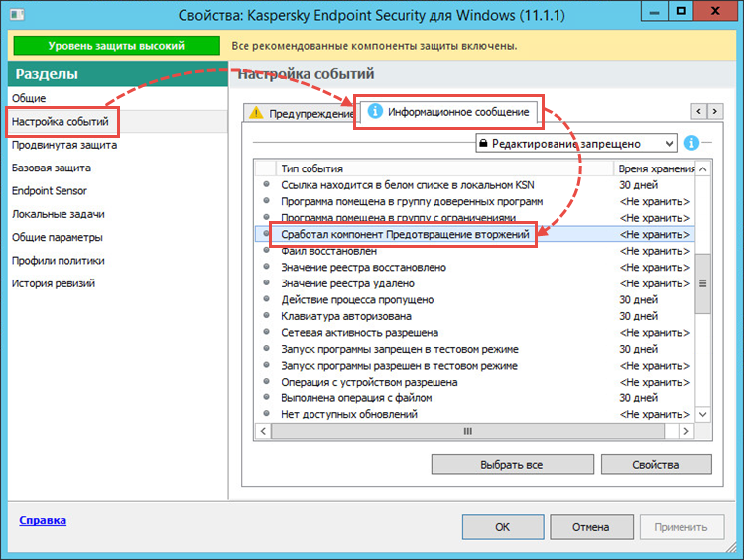Click horizontal scrollbar left arrow

tap(263, 431)
